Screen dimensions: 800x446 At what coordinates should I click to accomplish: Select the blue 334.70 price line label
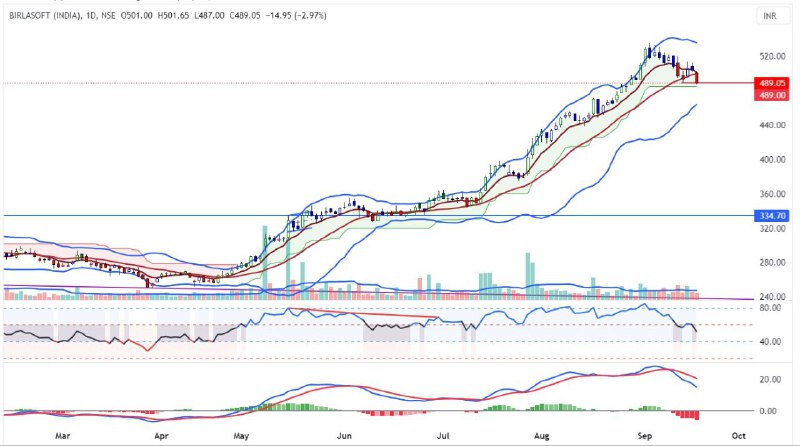pyautogui.click(x=770, y=215)
